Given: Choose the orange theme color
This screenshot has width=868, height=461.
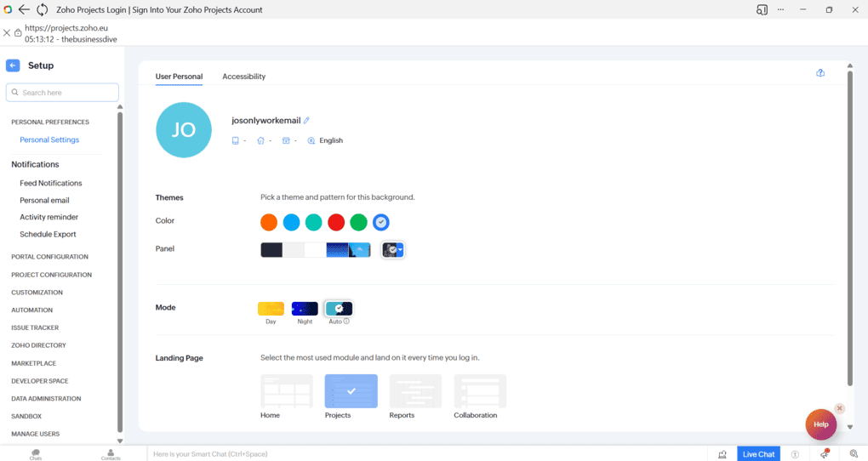Looking at the screenshot, I should [269, 222].
